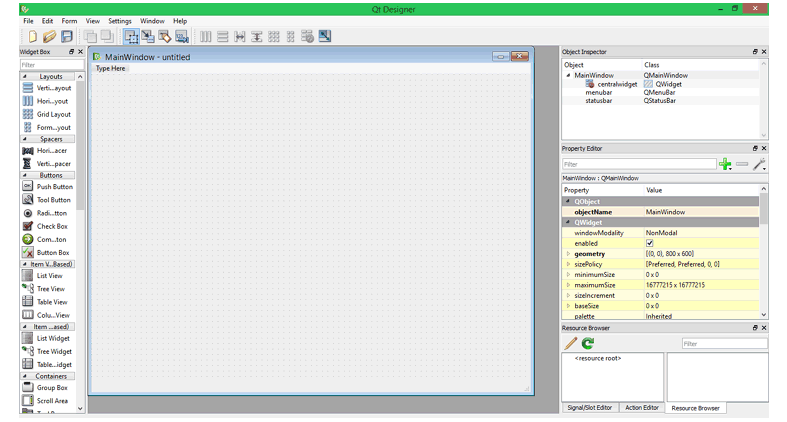The image size is (787, 422).
Task: Float the Object Inspector panel
Action: pyautogui.click(x=755, y=52)
